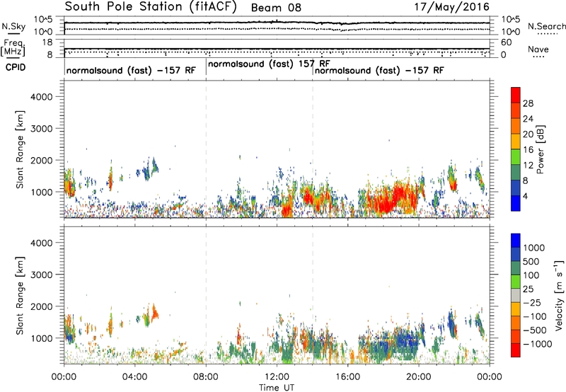This screenshot has width=566, height=392.
Task: Click the 'South Pole Station (fitACF)' title
Action: point(151,7)
